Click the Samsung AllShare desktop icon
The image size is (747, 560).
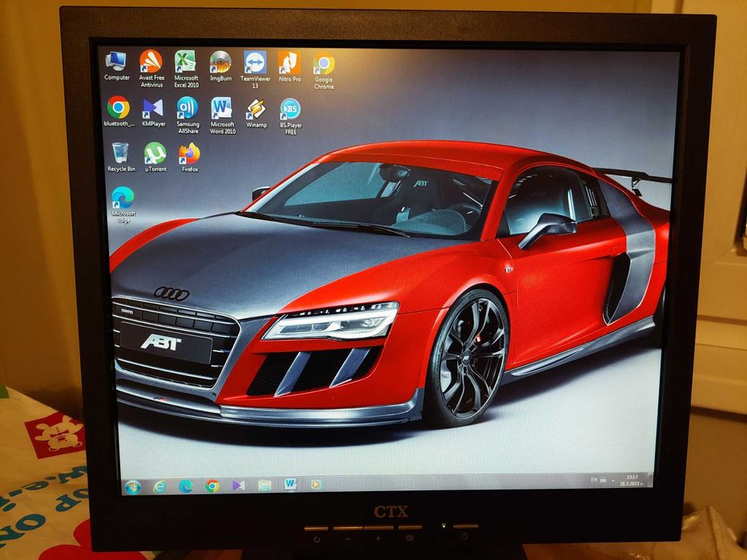pos(187,109)
